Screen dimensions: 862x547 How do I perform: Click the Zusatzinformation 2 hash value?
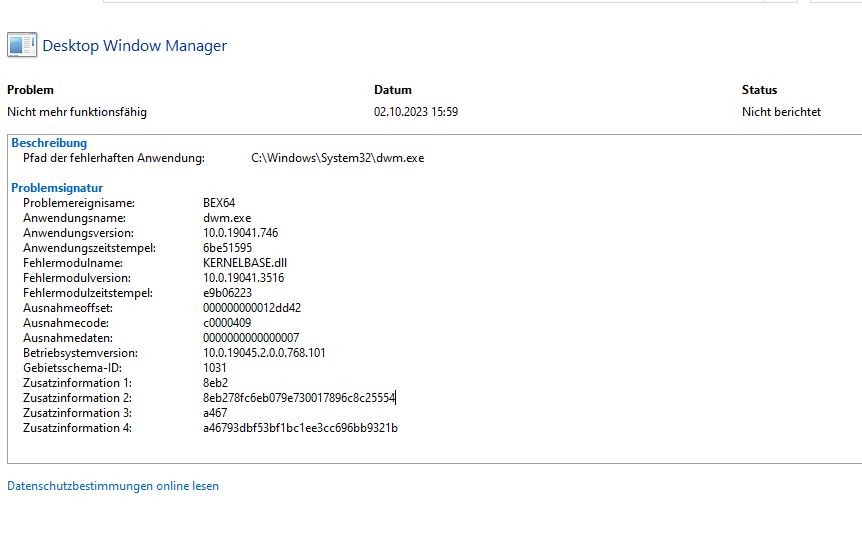tap(299, 398)
